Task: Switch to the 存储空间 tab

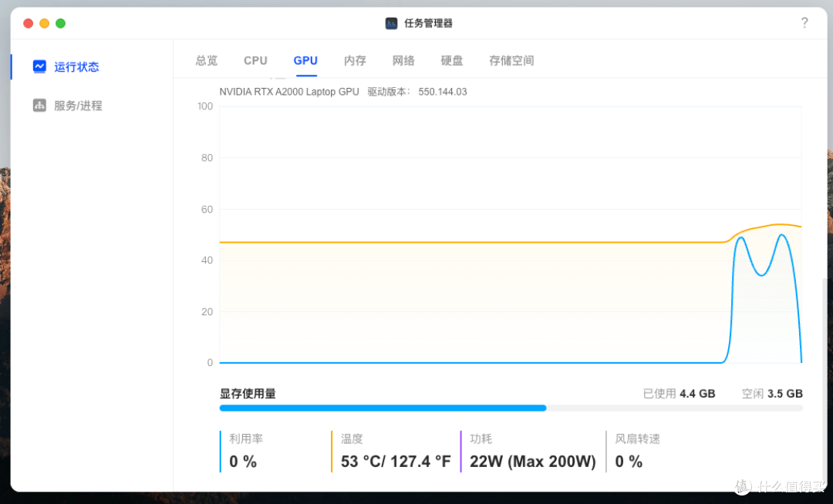Action: click(511, 60)
